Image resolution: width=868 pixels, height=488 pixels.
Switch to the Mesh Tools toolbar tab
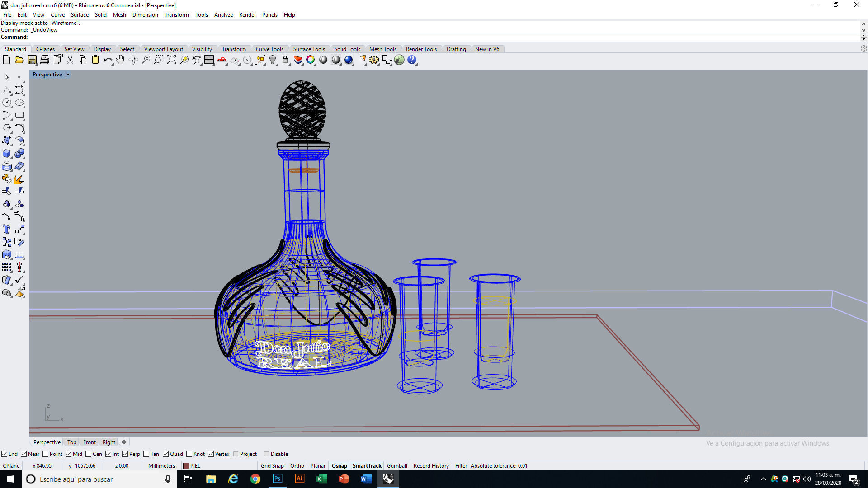[382, 49]
